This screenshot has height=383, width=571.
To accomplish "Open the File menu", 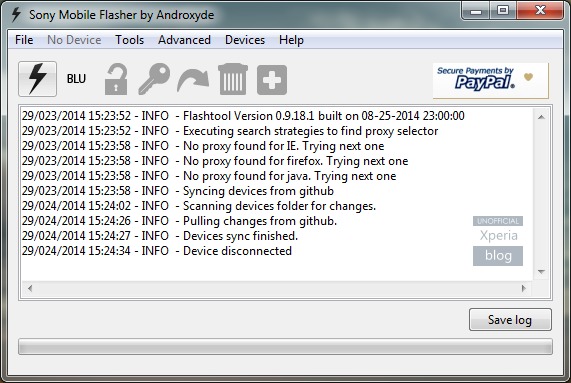I will [x=24, y=40].
